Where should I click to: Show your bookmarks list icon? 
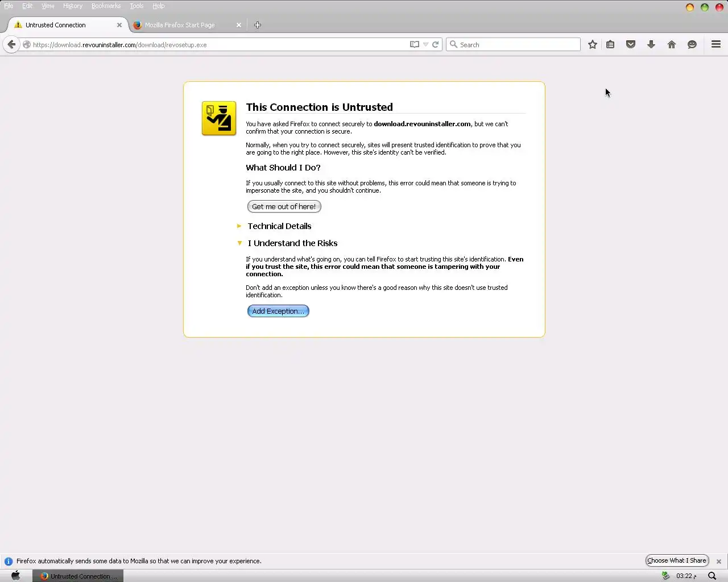pos(610,44)
